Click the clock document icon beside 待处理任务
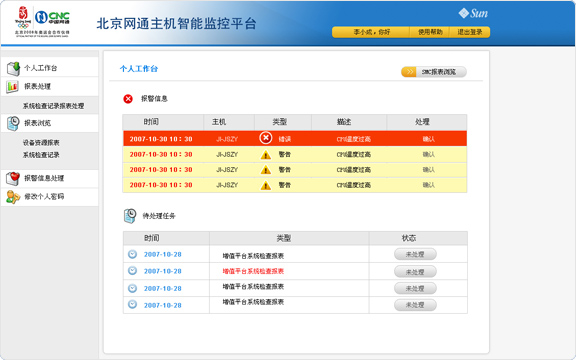This screenshot has width=576, height=360. [130, 216]
